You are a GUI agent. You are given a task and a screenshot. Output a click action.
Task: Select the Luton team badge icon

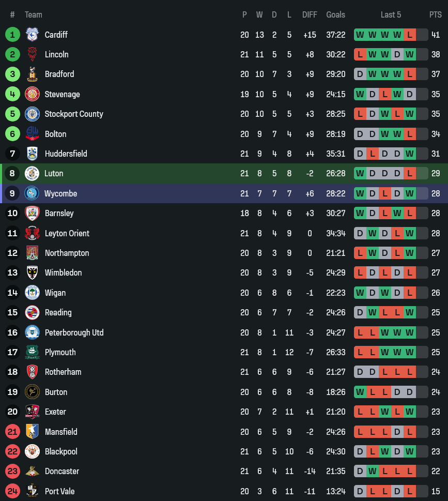32,174
